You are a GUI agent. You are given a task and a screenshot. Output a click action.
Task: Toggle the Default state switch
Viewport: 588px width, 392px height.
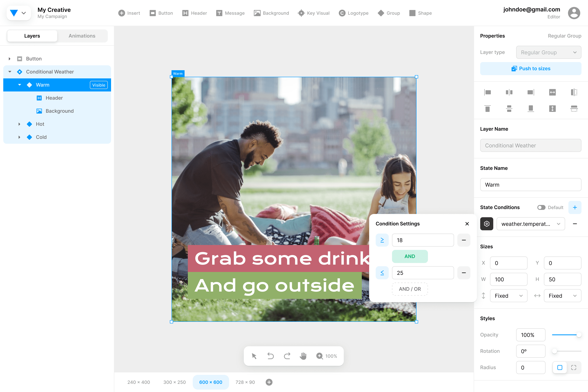pos(541,207)
